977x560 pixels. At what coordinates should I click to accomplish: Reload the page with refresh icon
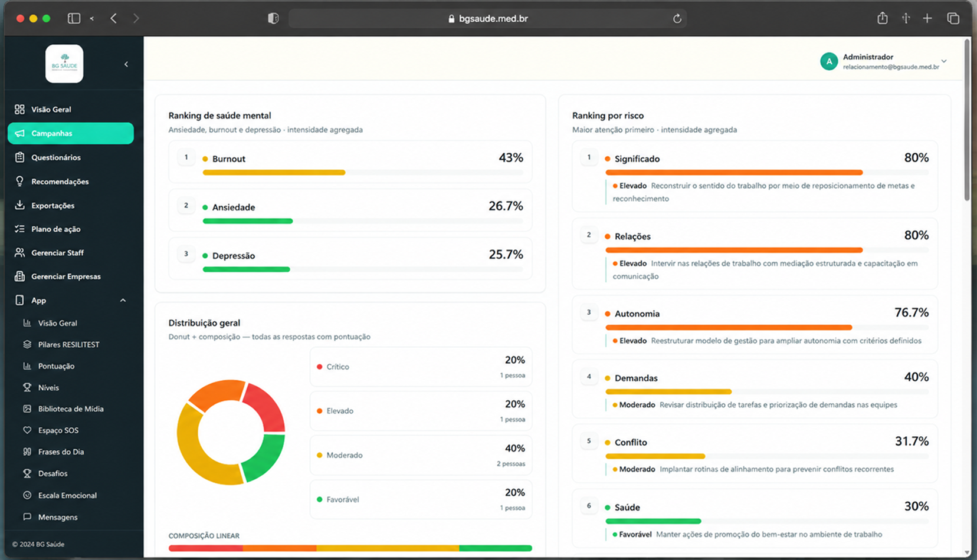(x=677, y=19)
